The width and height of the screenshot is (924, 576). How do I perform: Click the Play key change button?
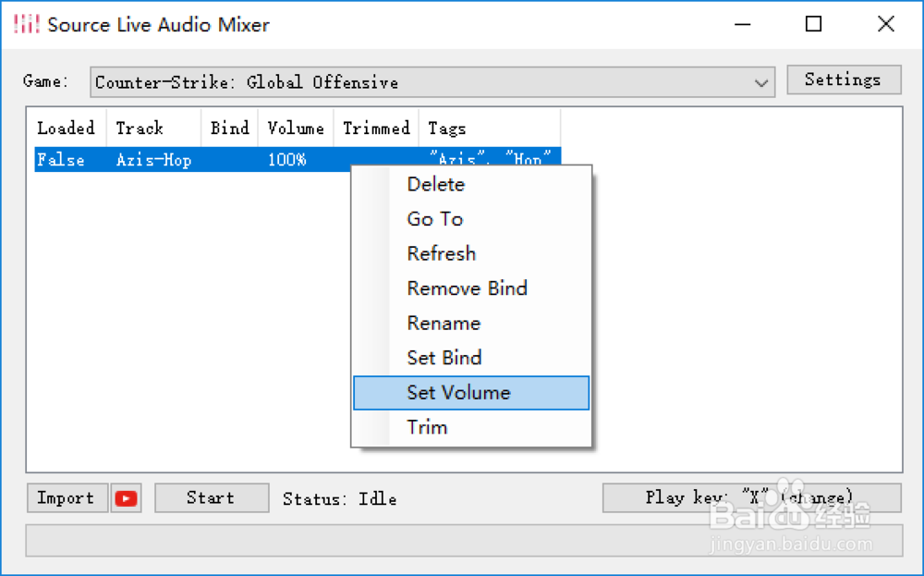750,498
